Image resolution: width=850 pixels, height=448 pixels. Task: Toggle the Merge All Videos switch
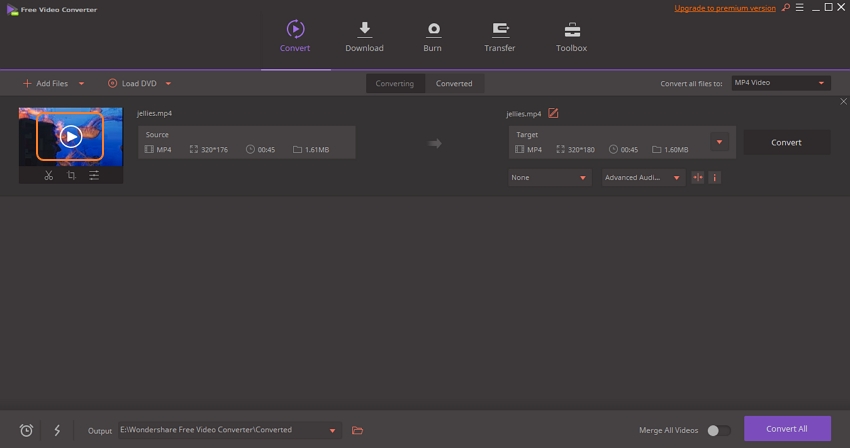(x=718, y=430)
